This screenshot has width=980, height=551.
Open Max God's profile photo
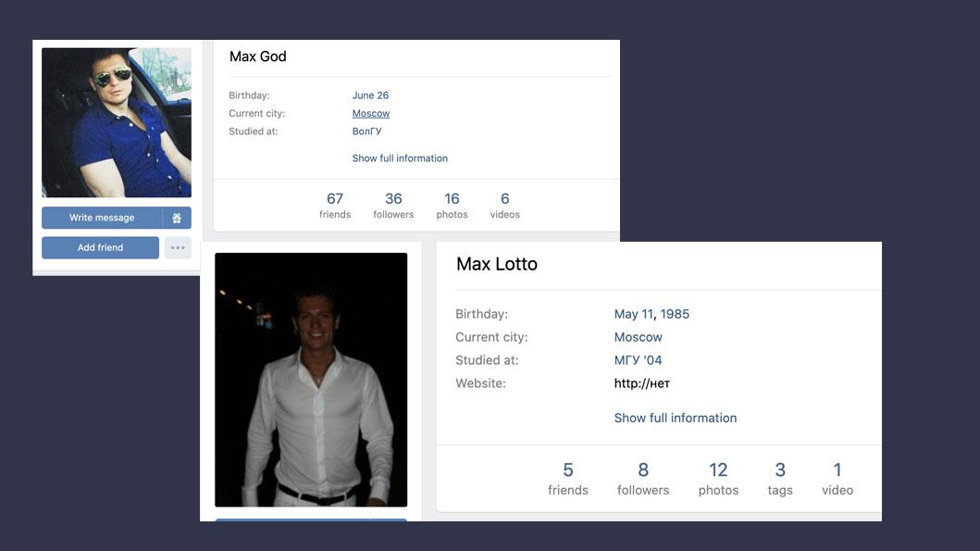[117, 122]
